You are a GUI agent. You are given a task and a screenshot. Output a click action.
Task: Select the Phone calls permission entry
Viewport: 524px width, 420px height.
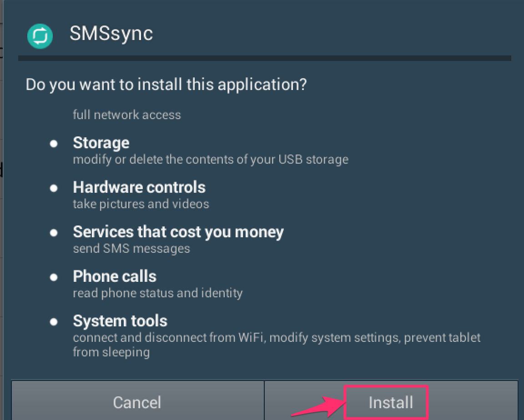click(114, 277)
